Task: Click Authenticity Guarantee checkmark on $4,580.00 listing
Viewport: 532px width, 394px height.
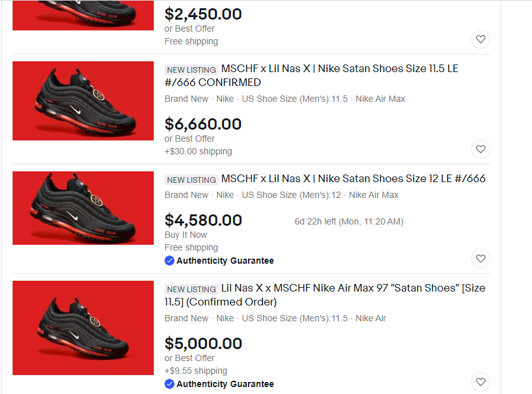Action: pos(170,261)
